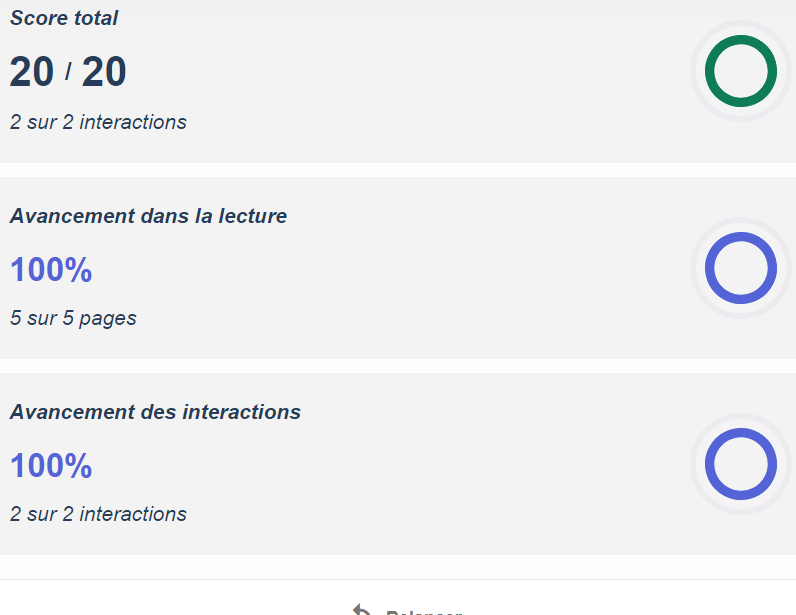
Task: Click the 'Avancement des interactions' heading
Action: (155, 412)
